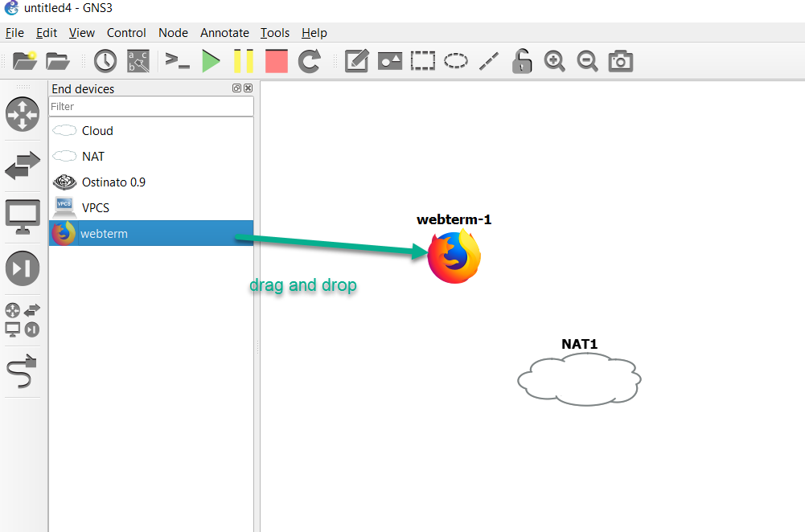
Task: Click the Zoom out magnifier icon
Action: click(x=587, y=61)
